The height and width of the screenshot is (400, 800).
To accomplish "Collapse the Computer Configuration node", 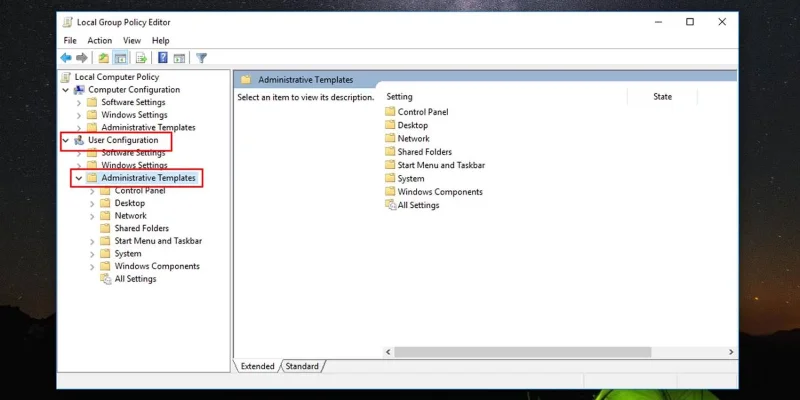I will (65, 90).
